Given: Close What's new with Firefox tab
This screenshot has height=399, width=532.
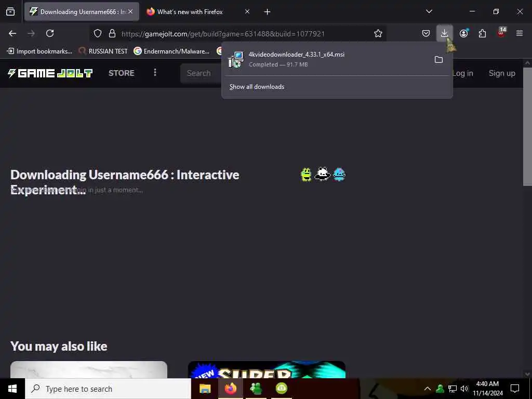Looking at the screenshot, I should [x=247, y=11].
